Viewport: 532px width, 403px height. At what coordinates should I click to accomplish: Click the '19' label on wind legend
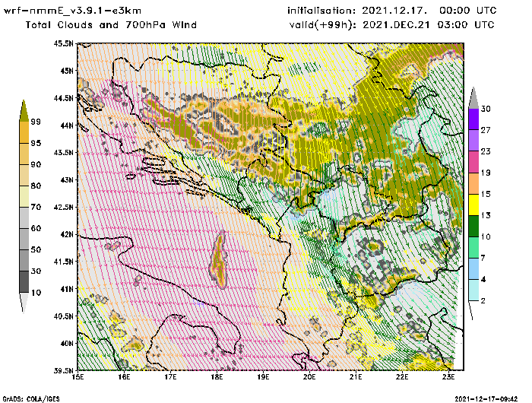coord(486,173)
